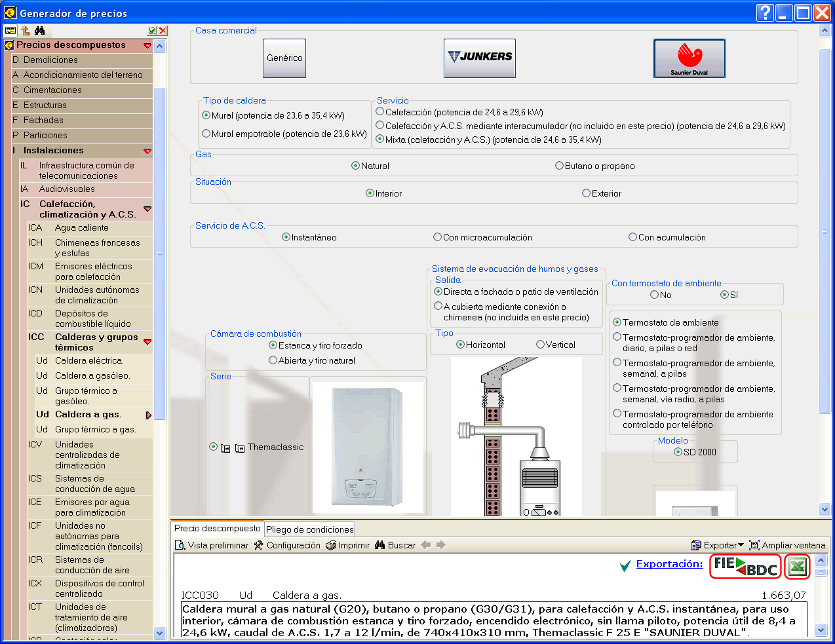The image size is (835, 644).
Task: Switch to Pliego de condiciones tab
Action: [309, 529]
